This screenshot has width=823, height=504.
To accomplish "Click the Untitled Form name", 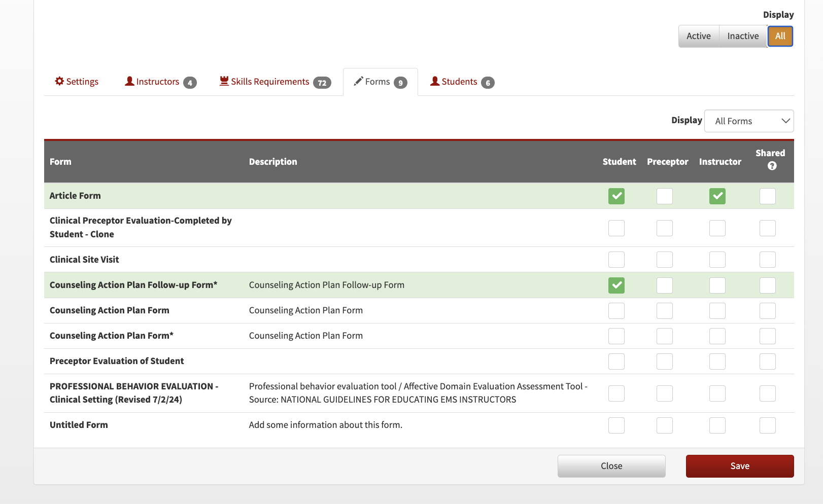I will [79, 425].
